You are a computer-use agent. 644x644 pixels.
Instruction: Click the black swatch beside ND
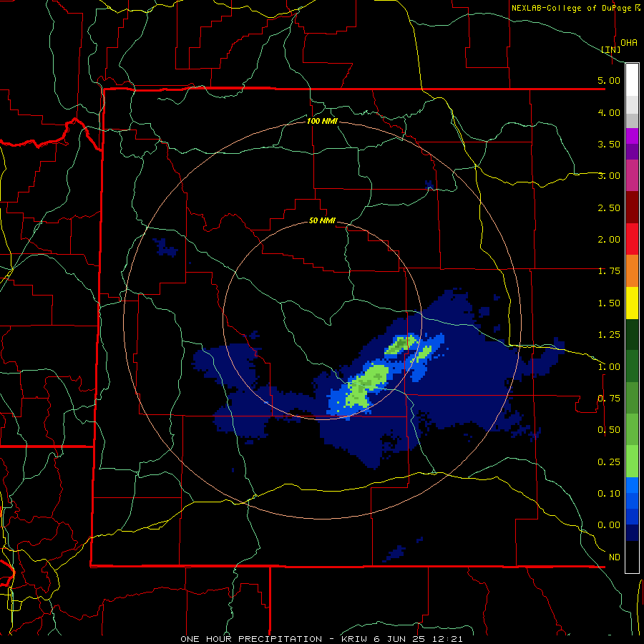click(632, 557)
